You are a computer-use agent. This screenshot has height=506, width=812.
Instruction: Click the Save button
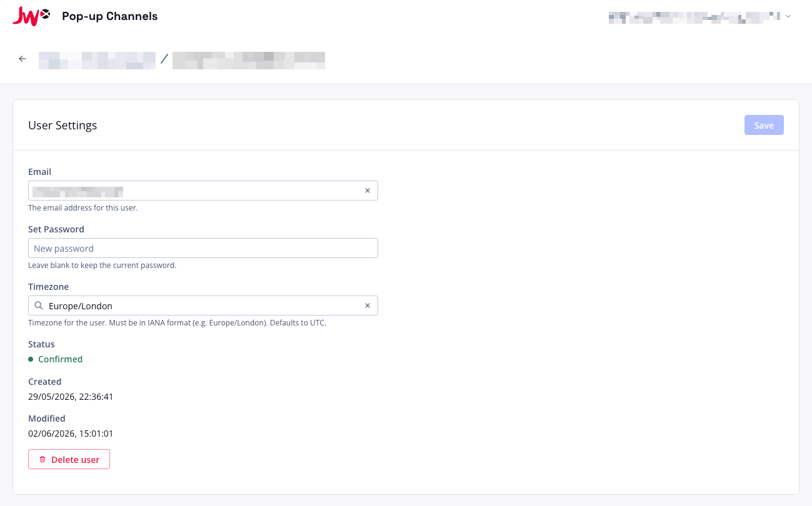764,125
